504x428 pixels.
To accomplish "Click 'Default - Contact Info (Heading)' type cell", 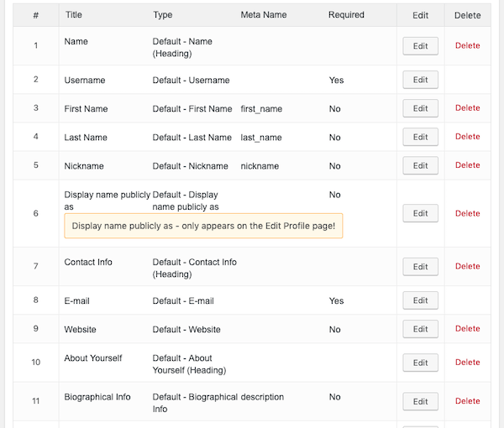I will click(195, 268).
